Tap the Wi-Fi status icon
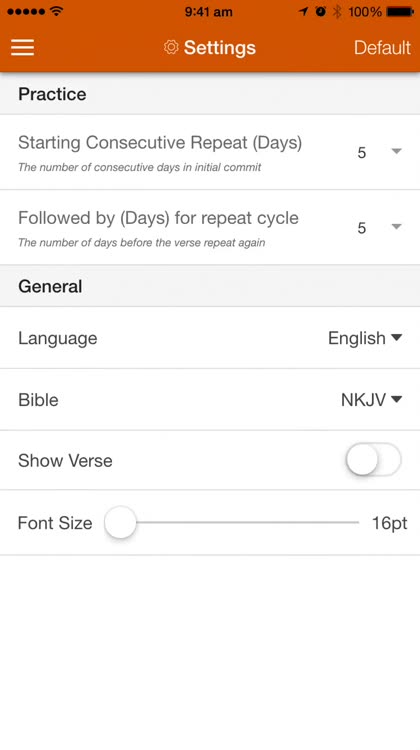420x750 pixels. 56,11
